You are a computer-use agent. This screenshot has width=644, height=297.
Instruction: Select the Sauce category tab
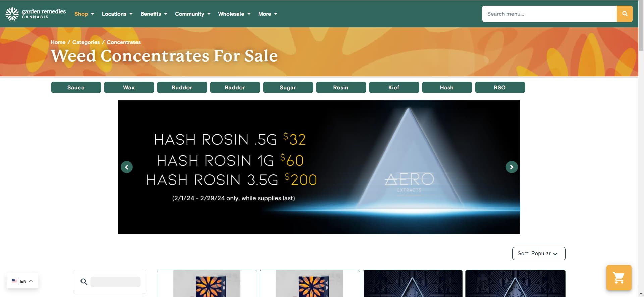[x=76, y=87]
